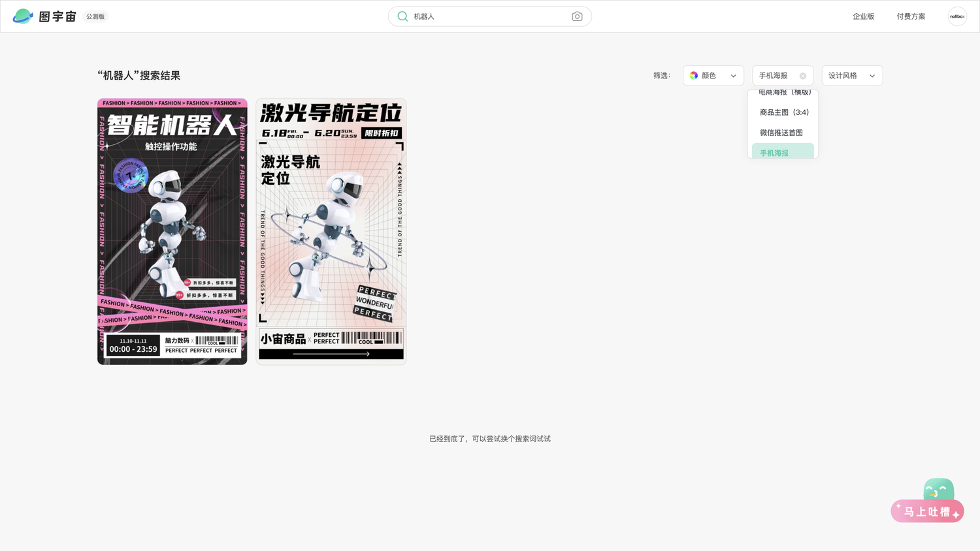Click the green mascot feedback icon

pyautogui.click(x=939, y=489)
